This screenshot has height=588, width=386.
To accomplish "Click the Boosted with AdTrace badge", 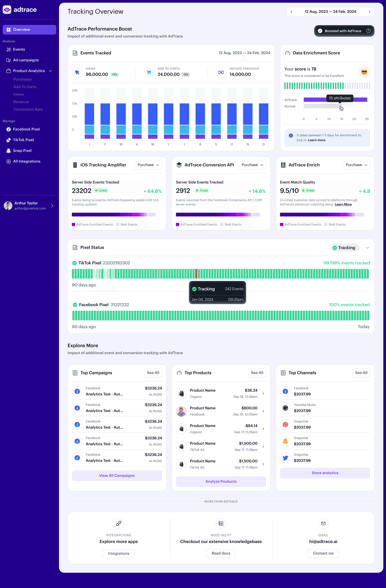I will (x=344, y=31).
